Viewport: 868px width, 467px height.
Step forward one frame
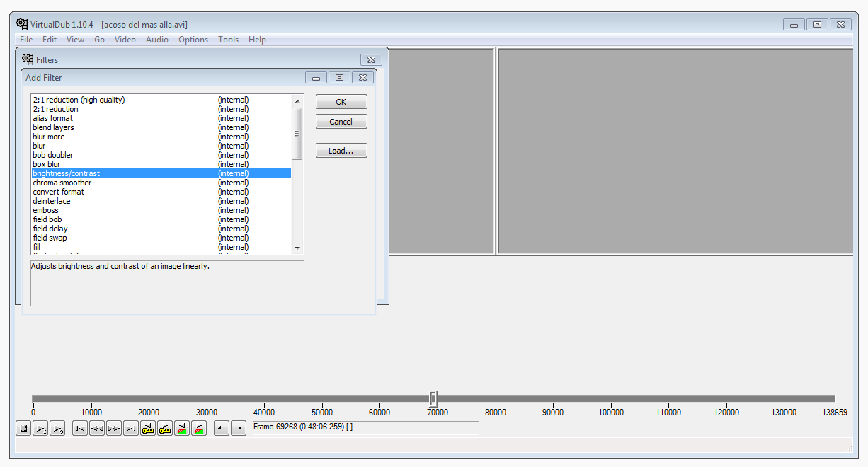[x=114, y=428]
